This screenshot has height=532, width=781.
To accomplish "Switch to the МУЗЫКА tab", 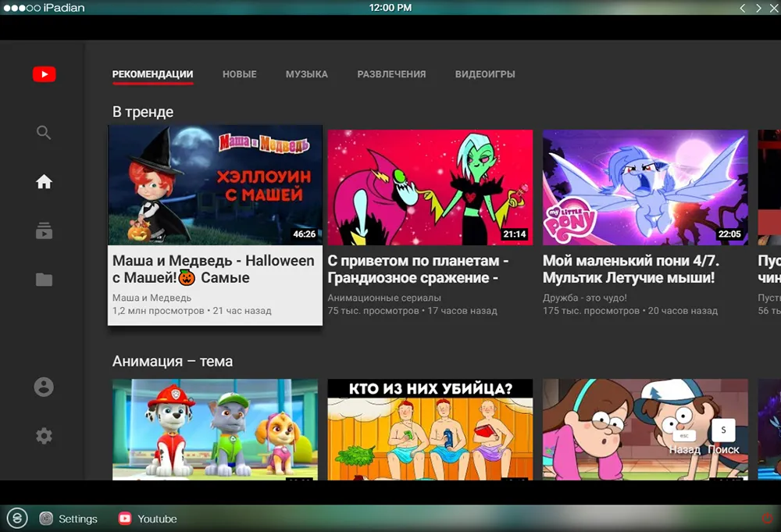I will tap(307, 74).
